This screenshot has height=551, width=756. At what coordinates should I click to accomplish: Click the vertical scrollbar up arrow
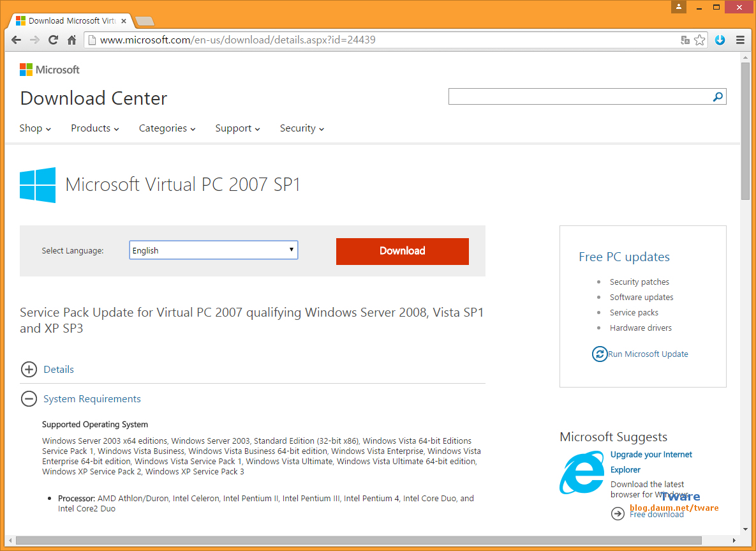(x=745, y=56)
